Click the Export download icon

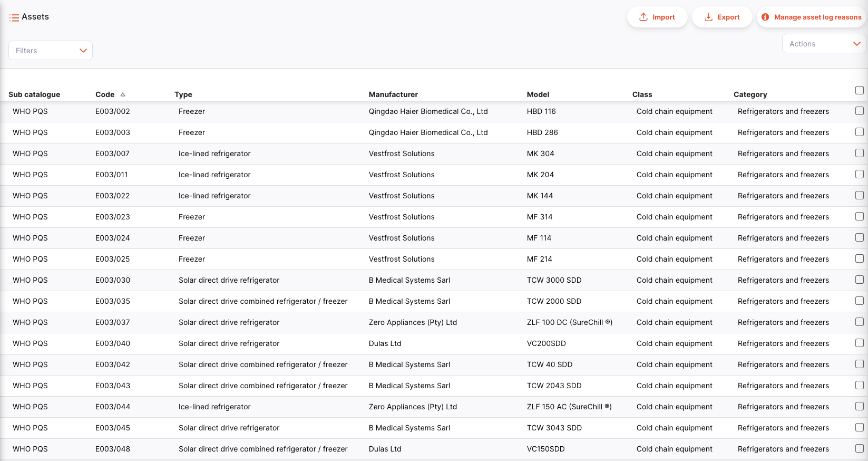[x=709, y=17]
